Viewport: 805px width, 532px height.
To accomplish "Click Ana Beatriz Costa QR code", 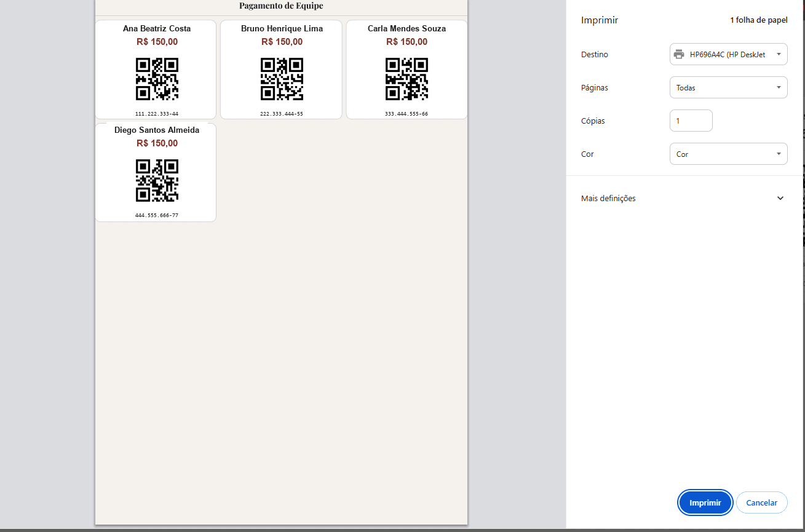I will [157, 79].
